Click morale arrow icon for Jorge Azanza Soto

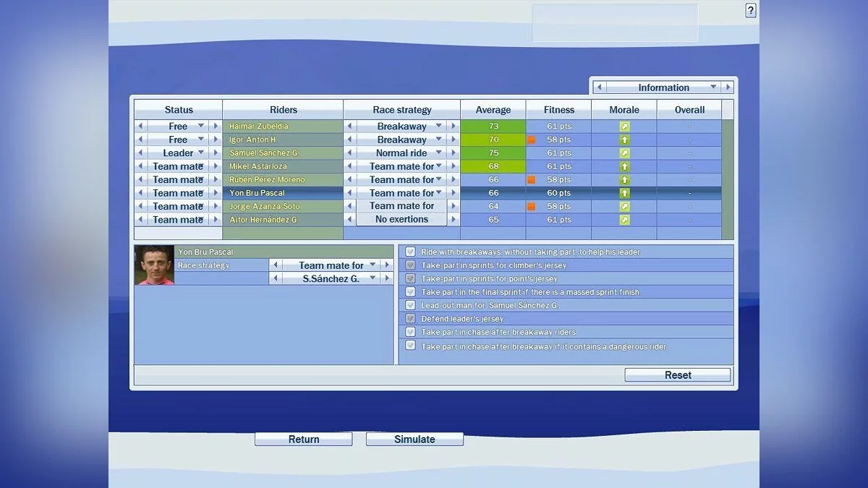coord(624,206)
